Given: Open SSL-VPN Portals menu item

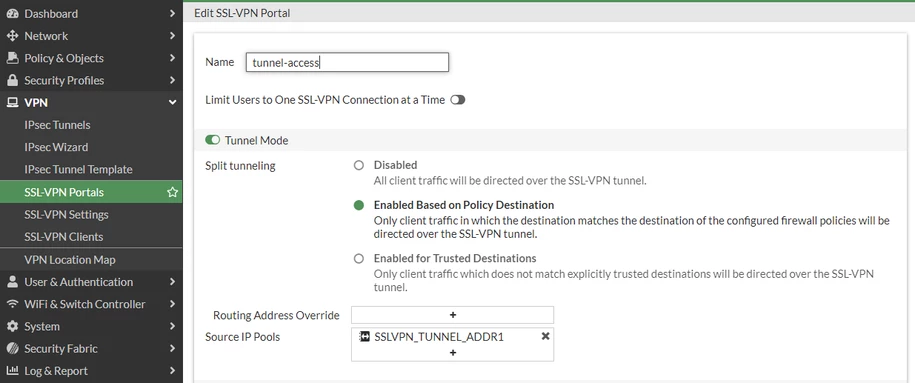Looking at the screenshot, I should [91, 192].
